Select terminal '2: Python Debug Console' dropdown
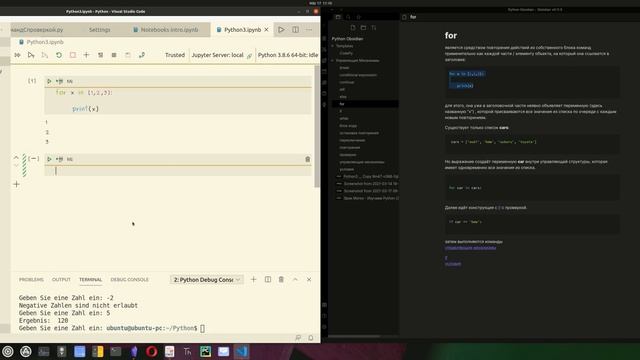 pos(207,280)
